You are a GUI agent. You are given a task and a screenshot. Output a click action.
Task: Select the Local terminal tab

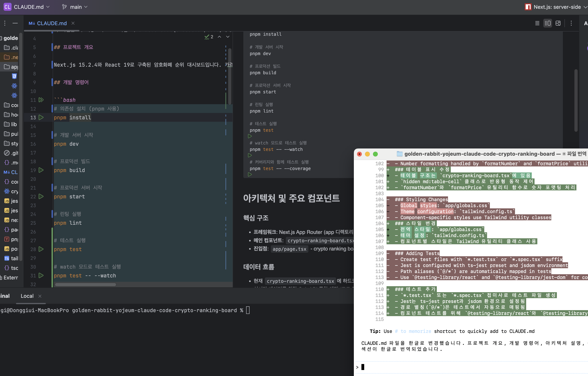coord(27,296)
